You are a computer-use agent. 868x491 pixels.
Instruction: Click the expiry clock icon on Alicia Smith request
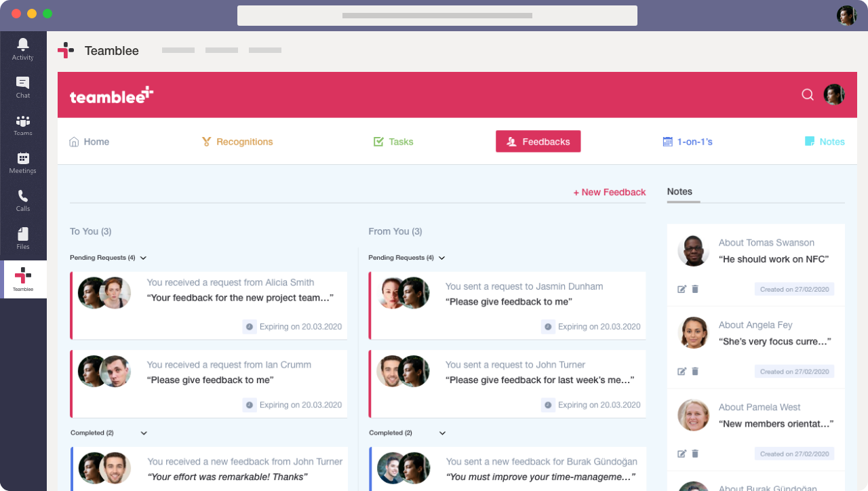pos(250,326)
